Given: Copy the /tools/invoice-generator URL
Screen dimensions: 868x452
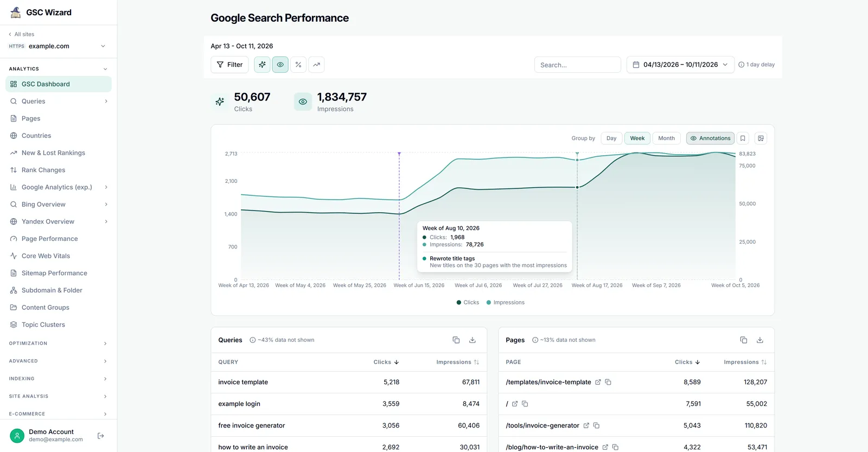Looking at the screenshot, I should pos(596,425).
